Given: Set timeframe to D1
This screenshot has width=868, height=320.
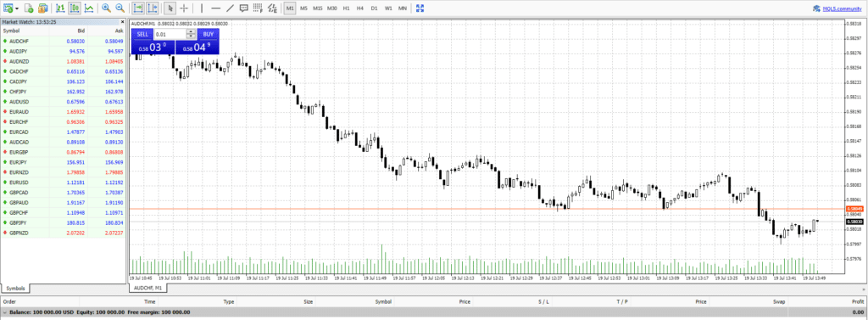Looking at the screenshot, I should [374, 8].
